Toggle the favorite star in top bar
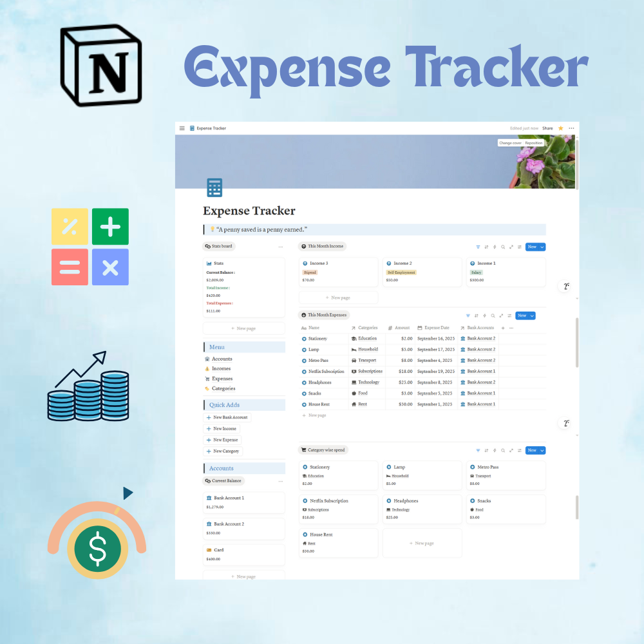Image resolution: width=644 pixels, height=644 pixels. [x=561, y=128]
